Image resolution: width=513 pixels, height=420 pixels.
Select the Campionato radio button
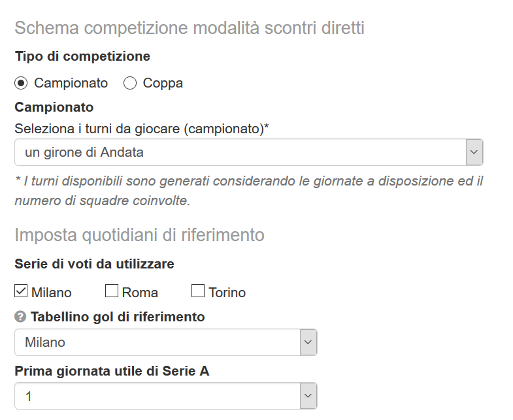click(x=22, y=83)
